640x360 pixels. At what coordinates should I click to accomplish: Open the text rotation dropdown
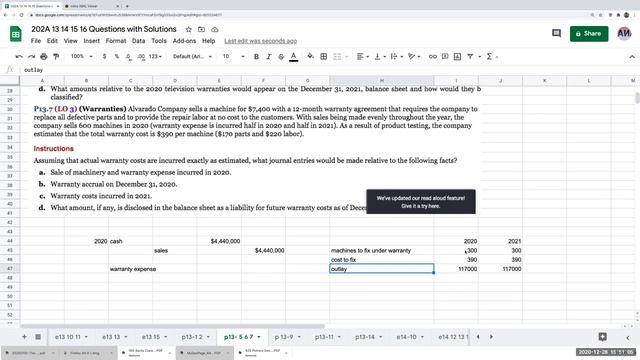point(413,56)
